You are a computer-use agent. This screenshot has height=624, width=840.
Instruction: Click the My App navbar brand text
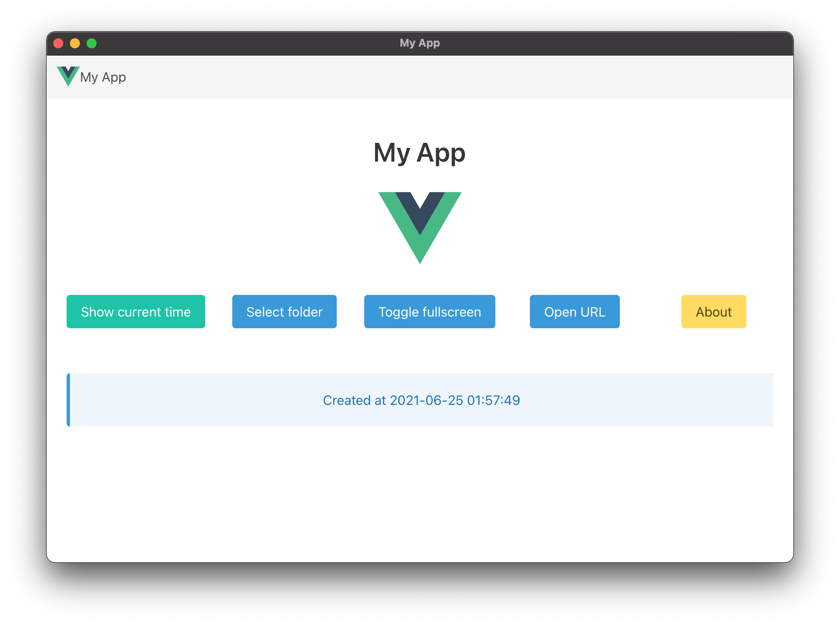click(103, 77)
